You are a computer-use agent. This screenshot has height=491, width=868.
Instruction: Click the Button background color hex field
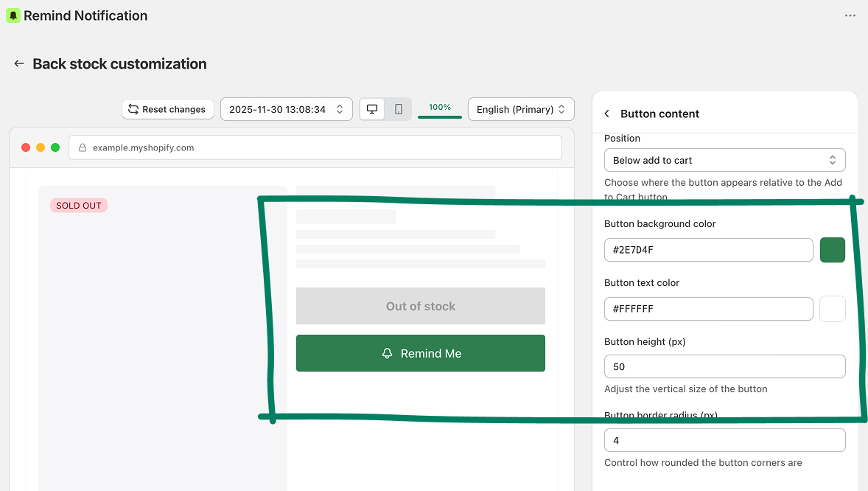click(708, 250)
